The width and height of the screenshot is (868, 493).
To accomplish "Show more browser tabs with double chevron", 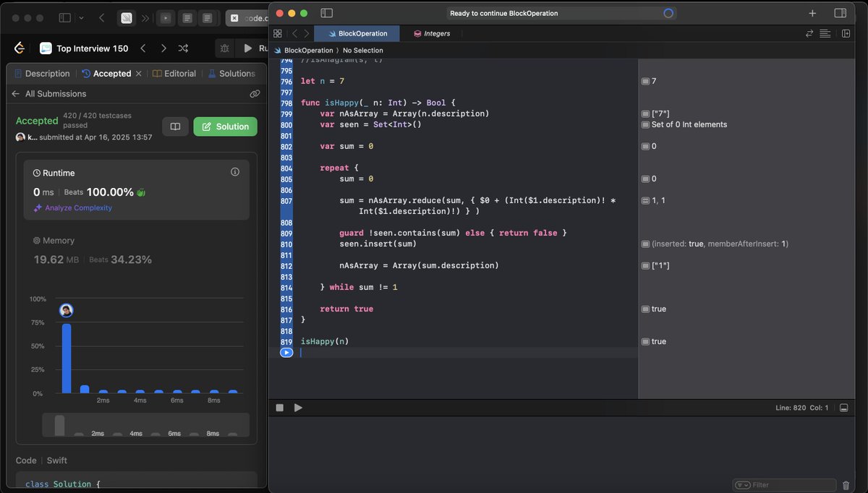I will [146, 18].
